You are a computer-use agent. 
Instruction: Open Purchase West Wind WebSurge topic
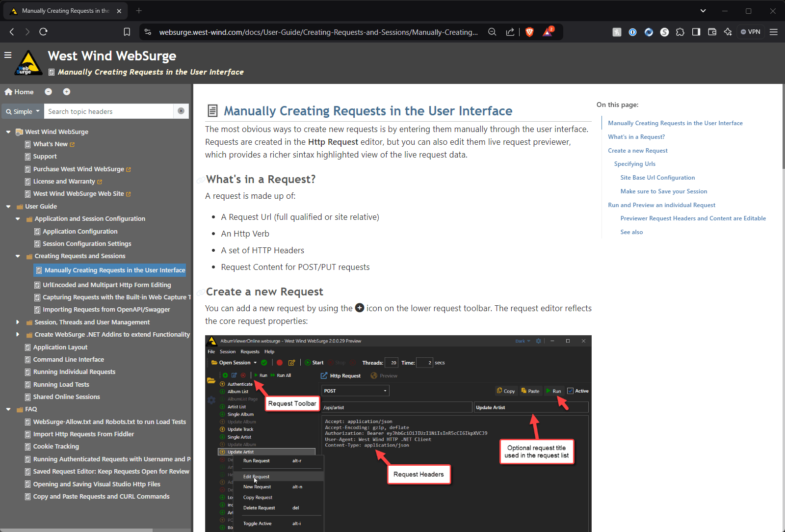tap(78, 169)
